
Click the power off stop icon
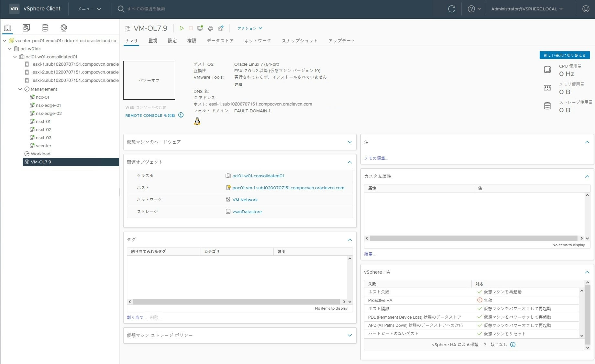(x=191, y=28)
